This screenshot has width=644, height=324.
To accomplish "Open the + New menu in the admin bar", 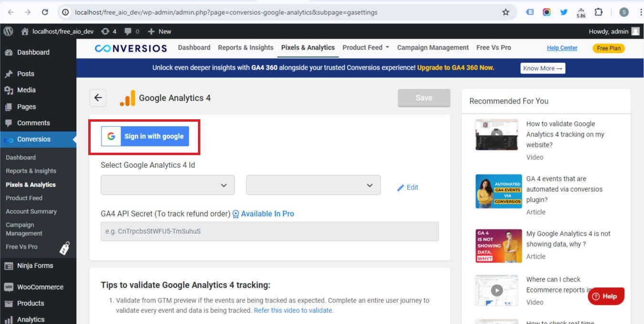I will coord(159,31).
